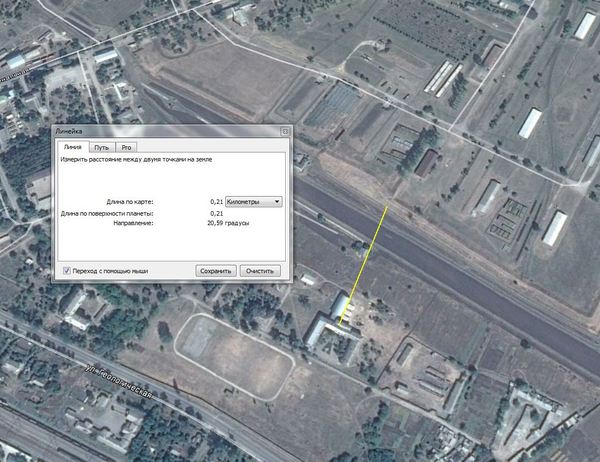Click the Линейка dialog title bar

pos(150,131)
